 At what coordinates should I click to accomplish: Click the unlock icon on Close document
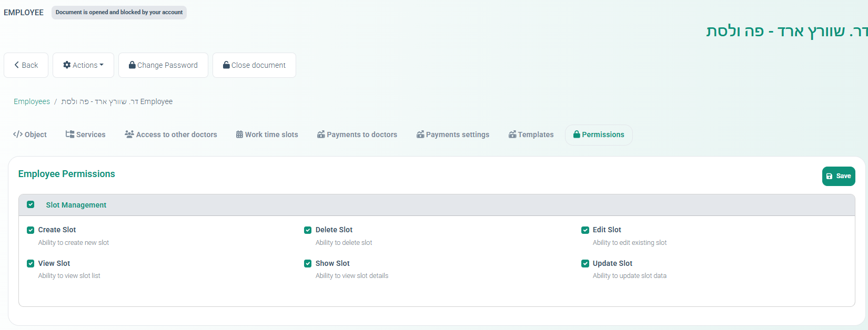point(226,65)
